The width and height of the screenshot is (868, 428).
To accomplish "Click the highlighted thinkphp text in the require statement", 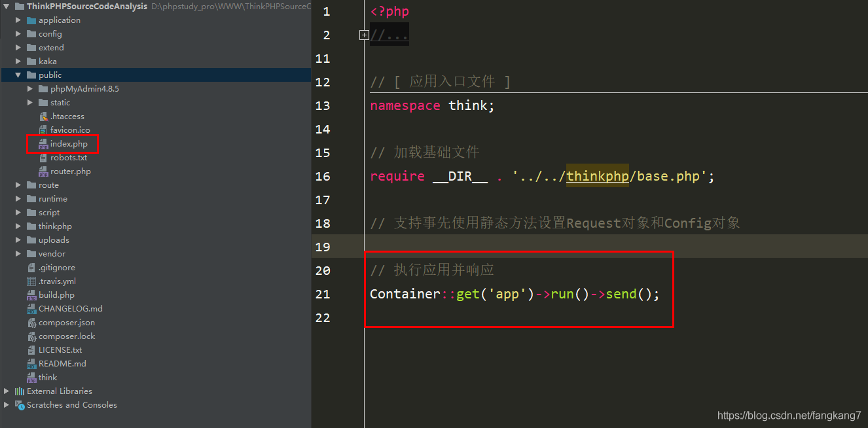I will (x=596, y=175).
